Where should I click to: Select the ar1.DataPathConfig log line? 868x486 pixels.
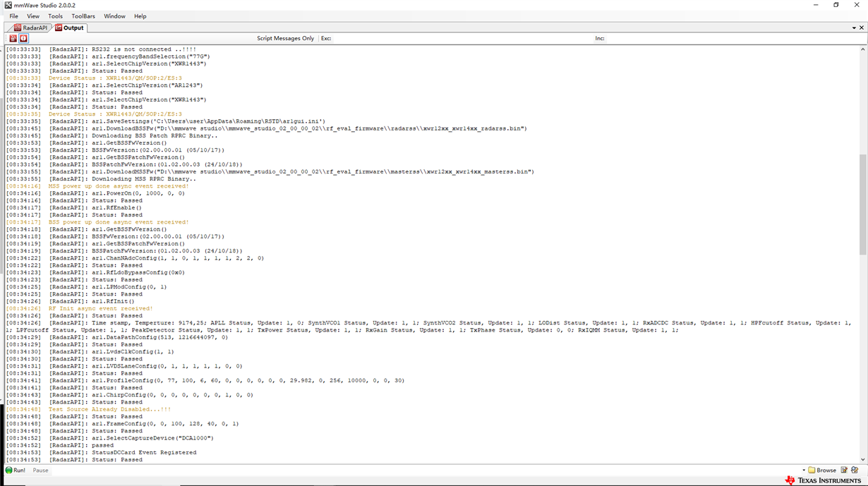point(117,337)
